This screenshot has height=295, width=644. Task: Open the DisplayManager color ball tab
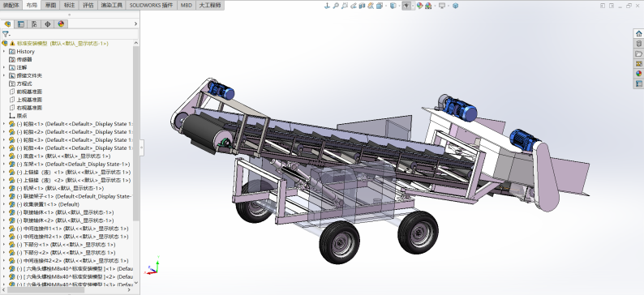tap(61, 24)
